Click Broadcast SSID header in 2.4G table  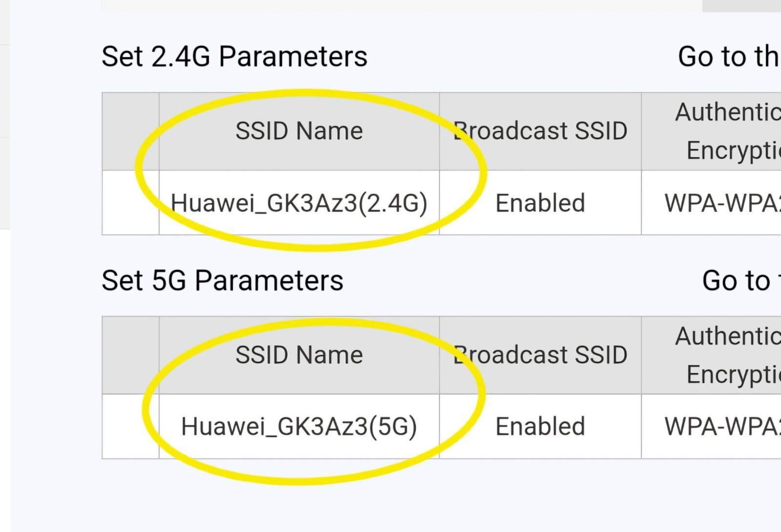[x=540, y=131]
